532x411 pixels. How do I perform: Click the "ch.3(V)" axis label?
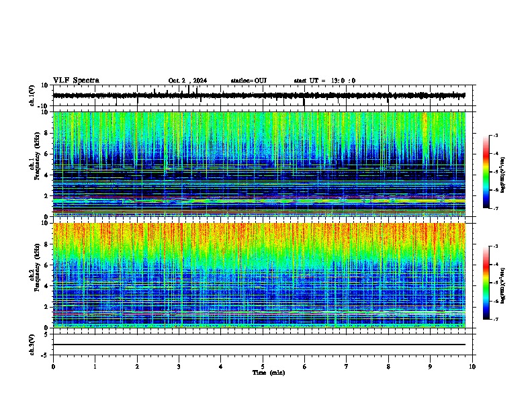32,345
